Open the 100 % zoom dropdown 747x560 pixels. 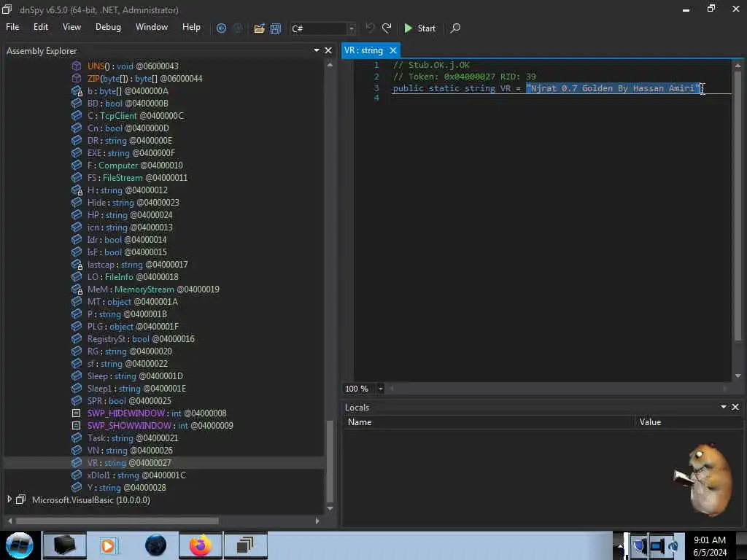point(380,389)
